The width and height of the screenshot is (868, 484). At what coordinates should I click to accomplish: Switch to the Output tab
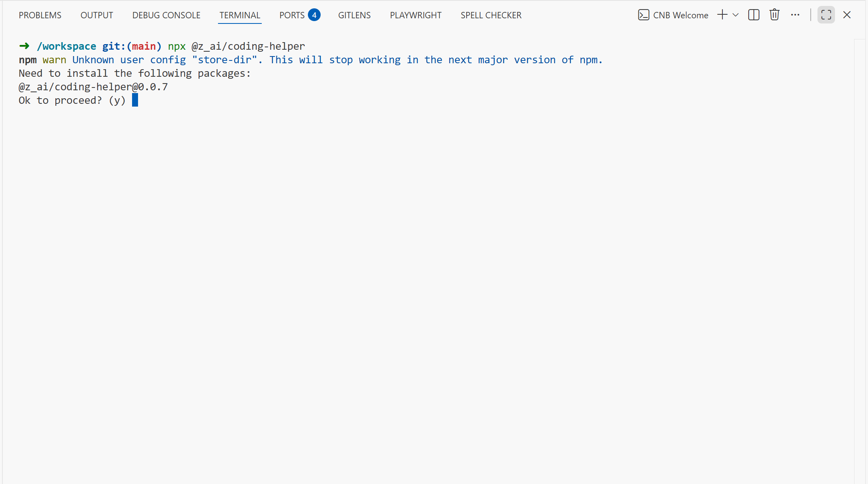coord(97,15)
